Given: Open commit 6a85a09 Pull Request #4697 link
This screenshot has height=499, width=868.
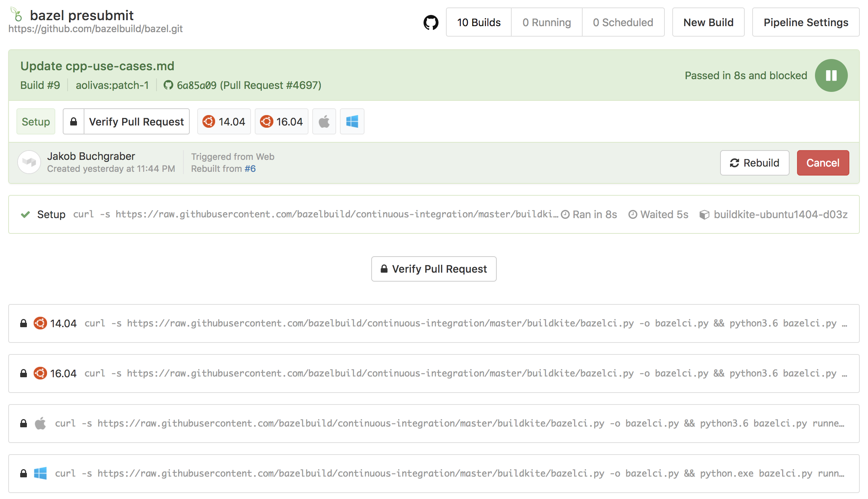Looking at the screenshot, I should 249,85.
